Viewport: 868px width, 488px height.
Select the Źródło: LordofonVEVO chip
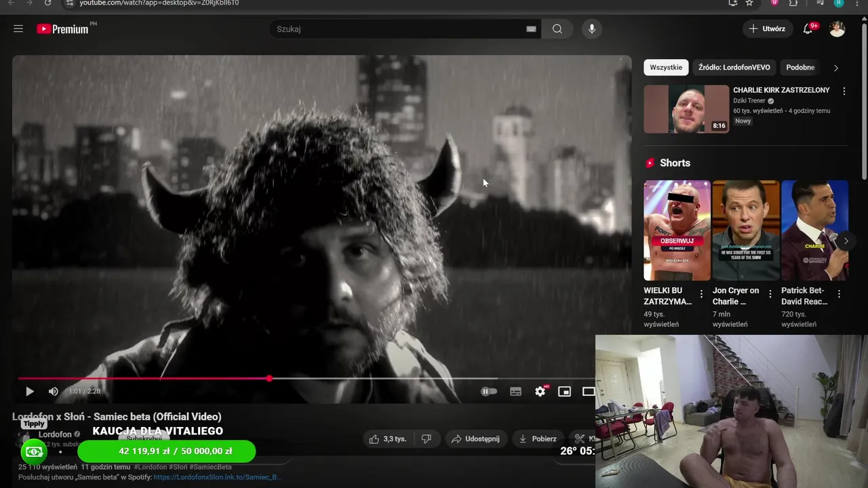(734, 67)
